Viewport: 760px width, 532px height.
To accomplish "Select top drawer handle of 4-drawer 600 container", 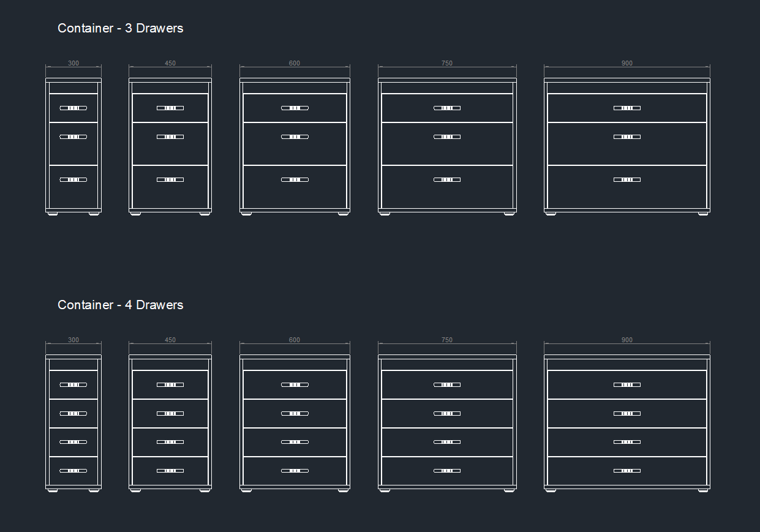I will pos(295,385).
